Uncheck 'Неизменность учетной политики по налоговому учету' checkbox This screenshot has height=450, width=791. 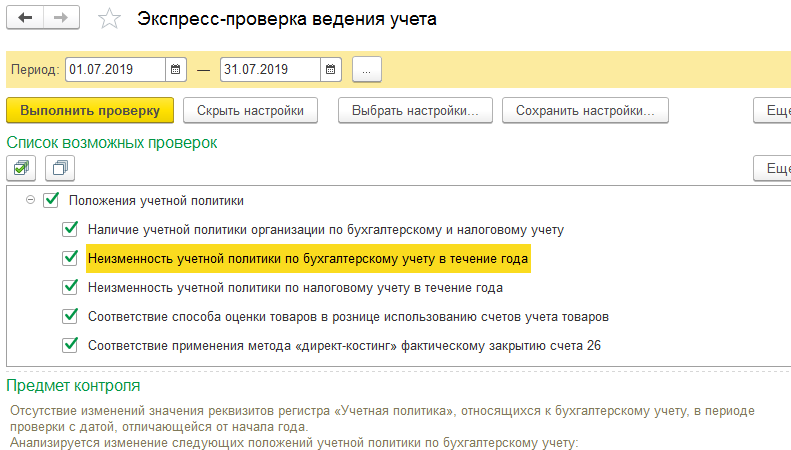click(70, 287)
